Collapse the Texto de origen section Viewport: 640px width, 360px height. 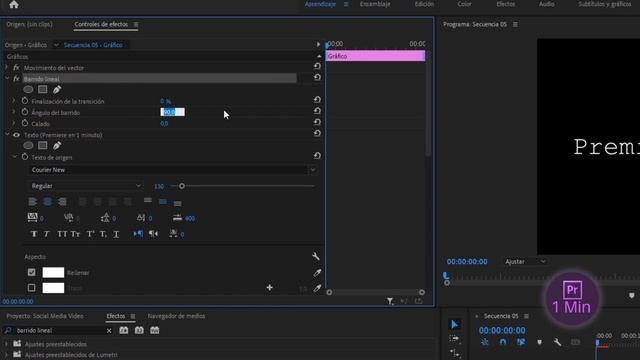tap(15, 157)
